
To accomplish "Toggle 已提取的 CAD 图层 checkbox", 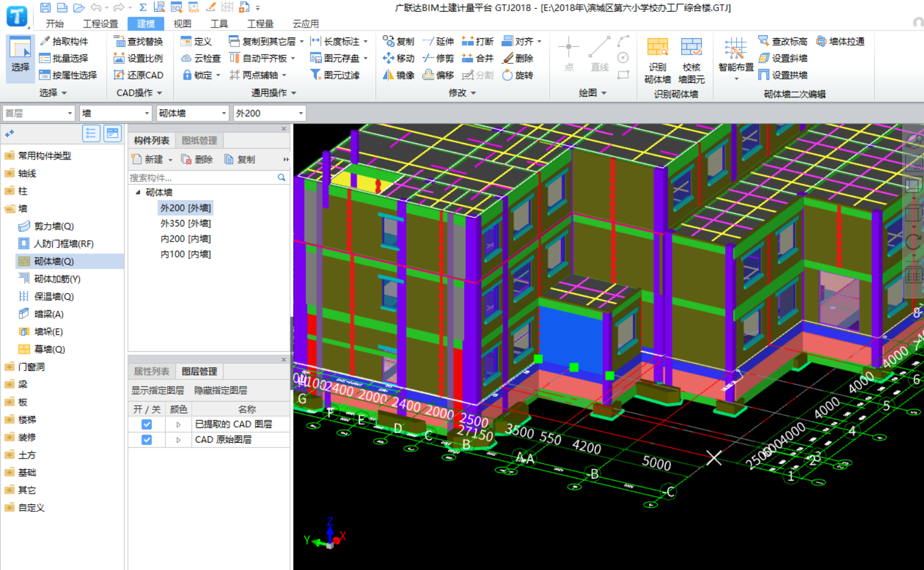I will (x=147, y=424).
